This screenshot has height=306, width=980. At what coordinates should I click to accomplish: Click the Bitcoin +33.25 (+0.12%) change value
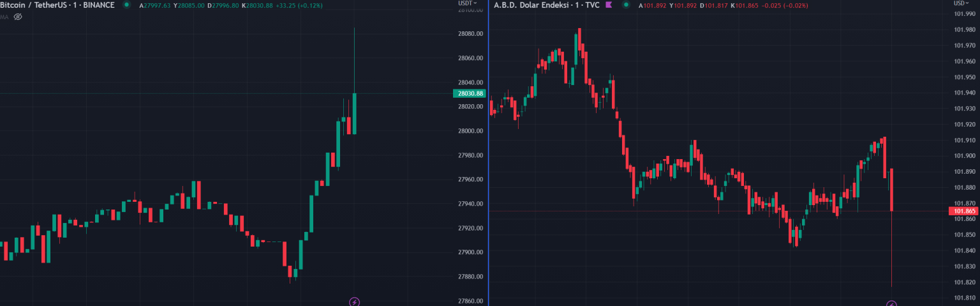299,5
